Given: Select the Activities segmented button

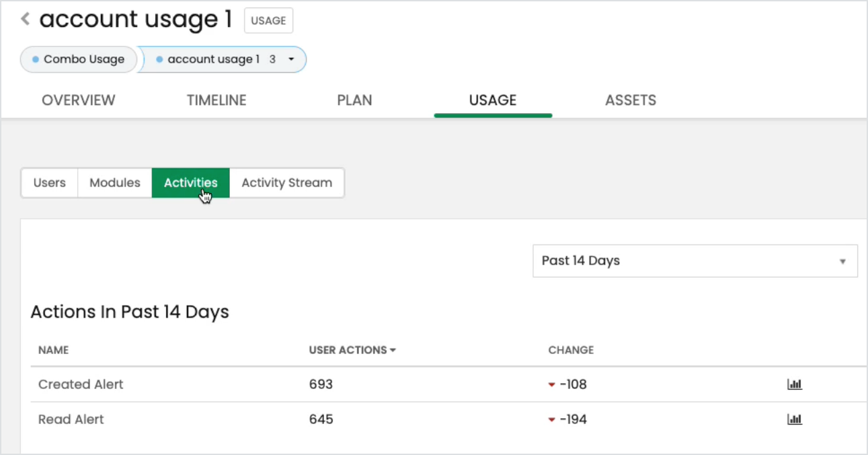Looking at the screenshot, I should pos(191,183).
